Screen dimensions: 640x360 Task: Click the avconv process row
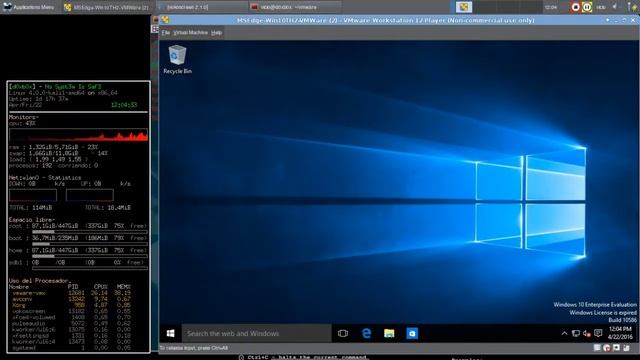pos(71,299)
